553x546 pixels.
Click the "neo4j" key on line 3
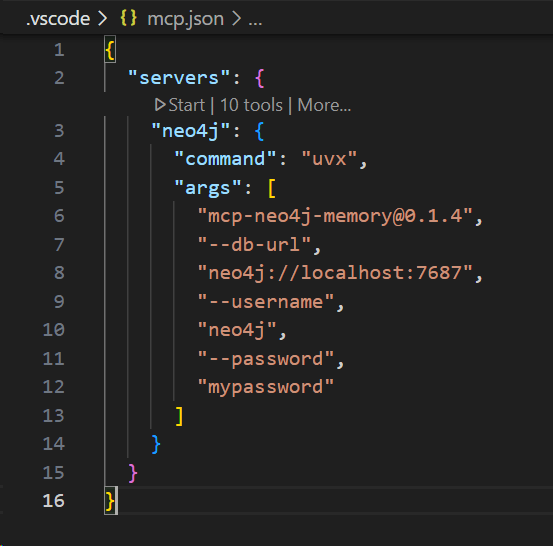[191, 131]
